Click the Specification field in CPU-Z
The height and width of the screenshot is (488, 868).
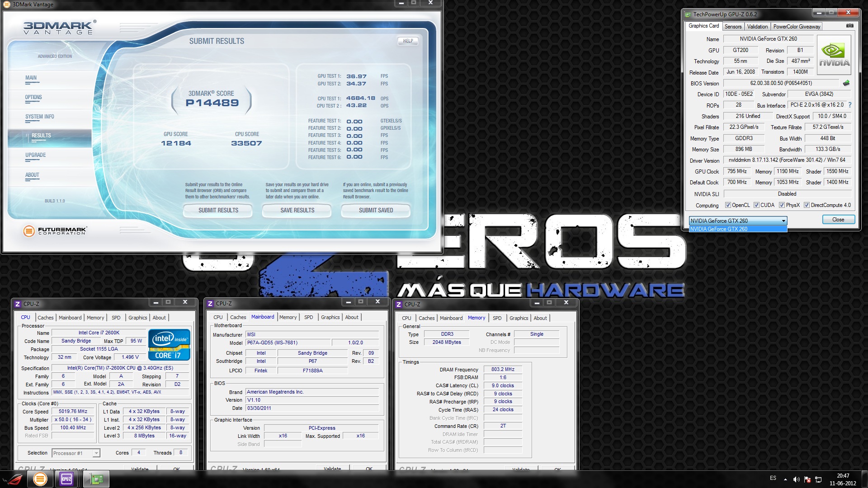pyautogui.click(x=120, y=368)
